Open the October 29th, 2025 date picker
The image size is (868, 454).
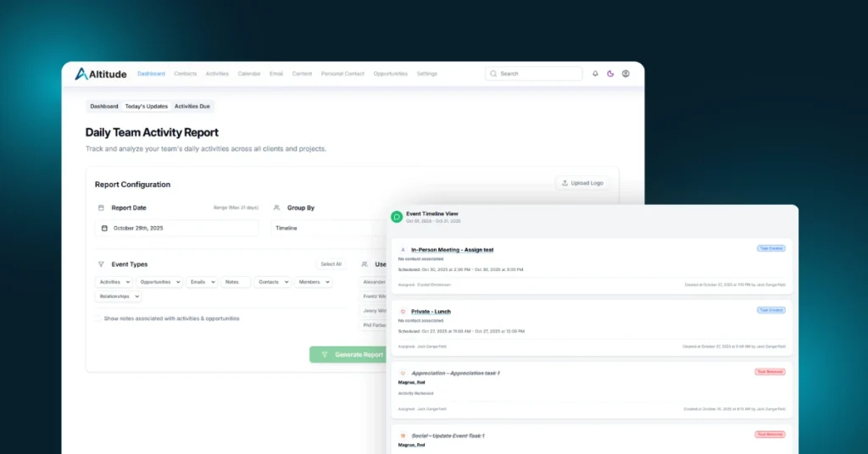(x=177, y=228)
